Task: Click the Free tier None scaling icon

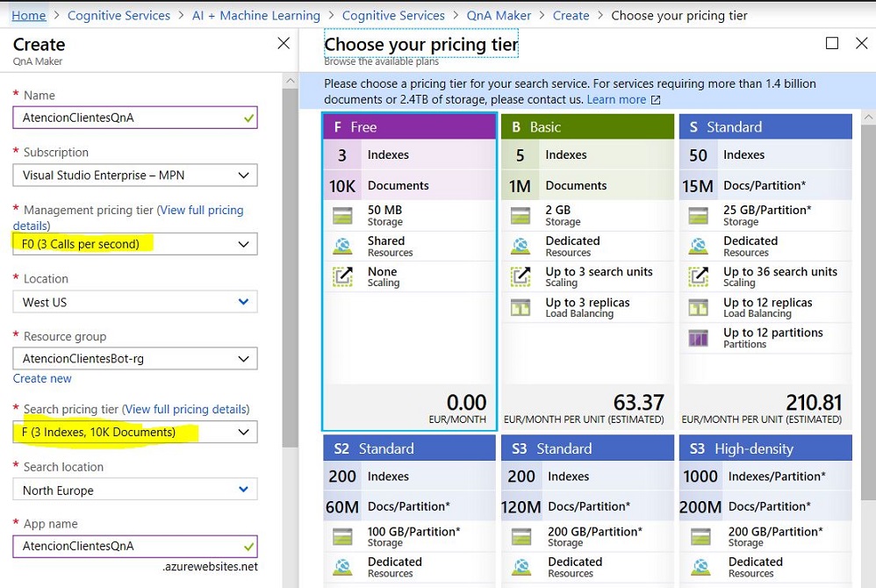Action: pos(342,276)
